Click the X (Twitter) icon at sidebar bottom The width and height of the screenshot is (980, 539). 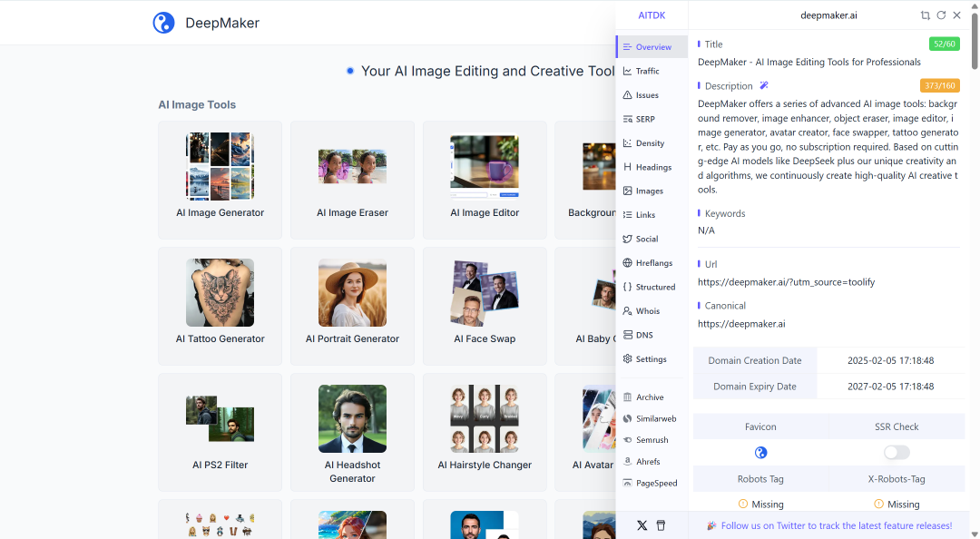click(x=642, y=525)
